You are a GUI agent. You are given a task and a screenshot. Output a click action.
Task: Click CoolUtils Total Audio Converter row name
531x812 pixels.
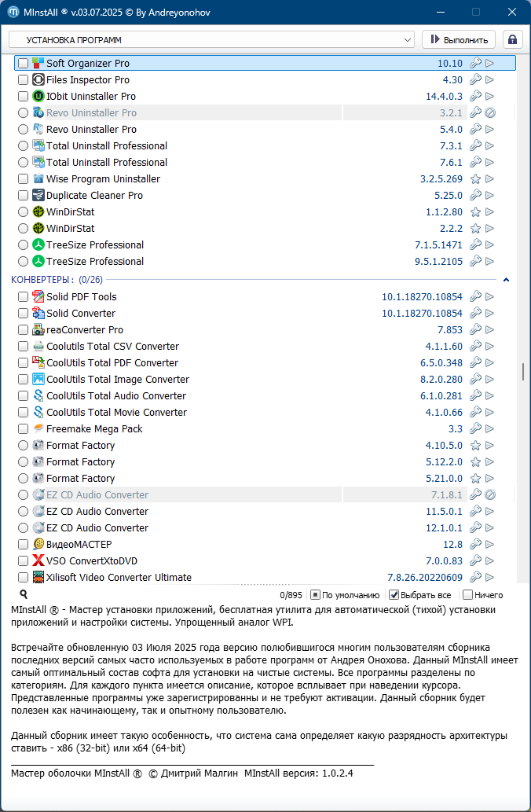click(x=116, y=396)
